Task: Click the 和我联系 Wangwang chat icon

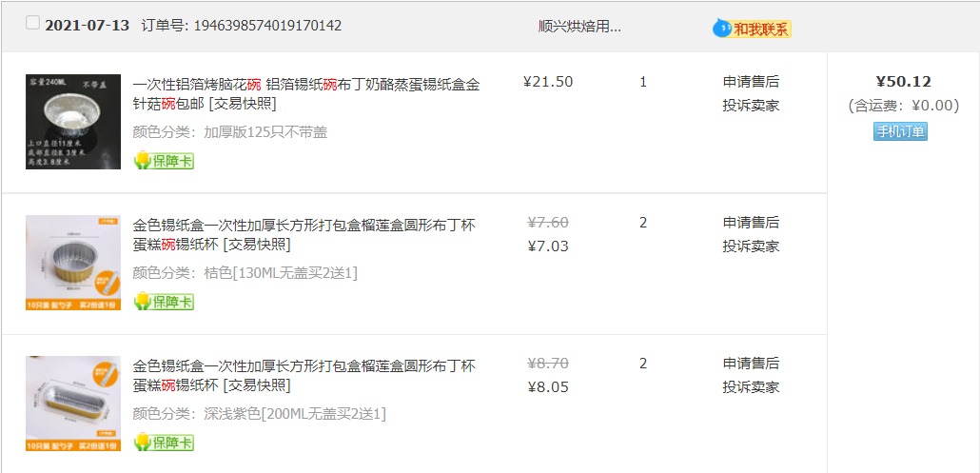Action: (x=752, y=29)
